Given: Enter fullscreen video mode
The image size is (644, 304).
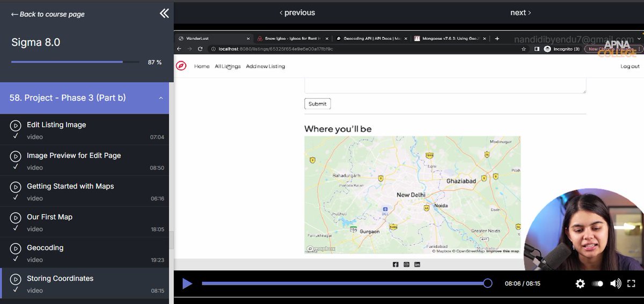Looking at the screenshot, I should pos(631,284).
